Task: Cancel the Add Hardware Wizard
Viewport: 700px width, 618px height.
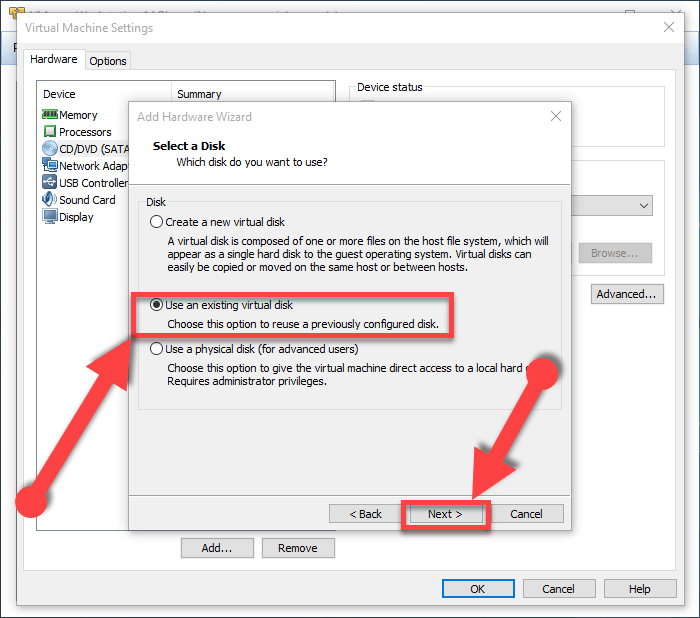Action: [x=526, y=514]
